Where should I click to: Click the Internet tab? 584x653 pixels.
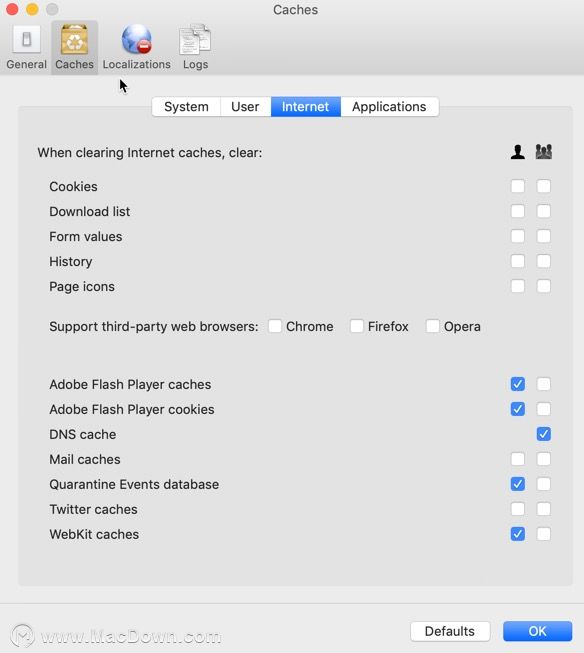coord(306,107)
